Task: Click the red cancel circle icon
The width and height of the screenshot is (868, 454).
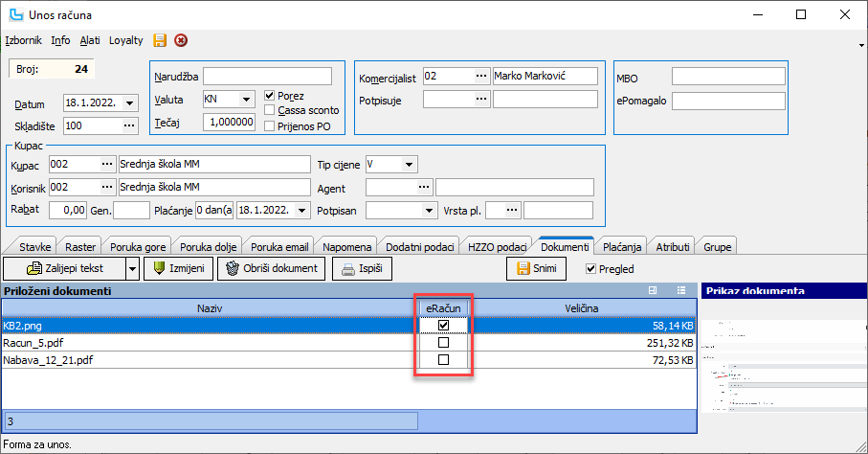Action: tap(181, 40)
